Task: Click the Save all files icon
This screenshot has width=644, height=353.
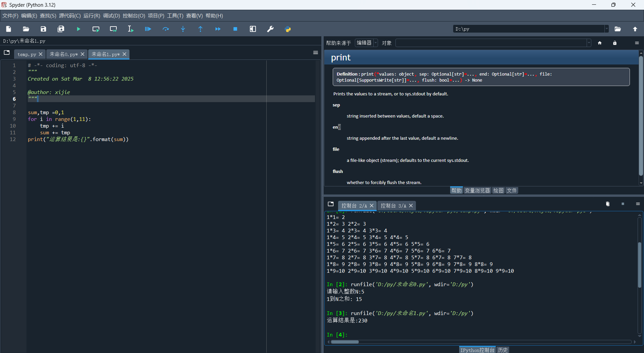Action: tap(61, 29)
